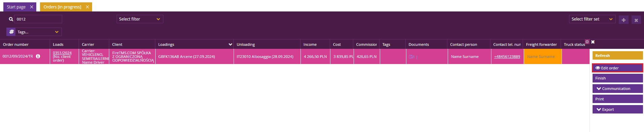This screenshot has width=644, height=132.
Task: Close the Orders [in progress] tab
Action: pos(87,7)
